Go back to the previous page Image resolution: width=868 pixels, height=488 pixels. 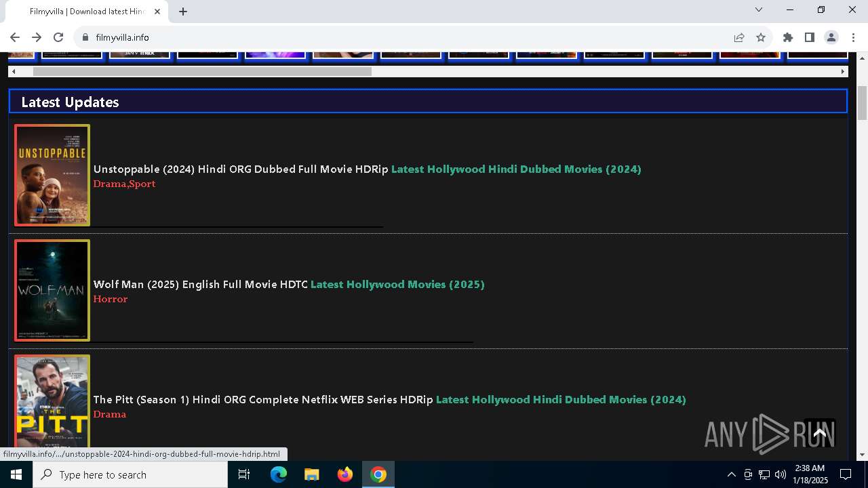coord(15,37)
